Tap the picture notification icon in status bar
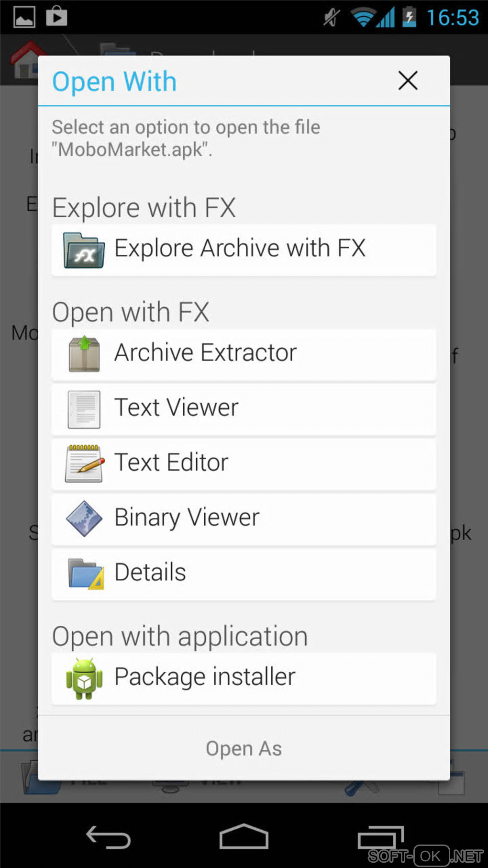This screenshot has height=868, width=488. point(24,17)
